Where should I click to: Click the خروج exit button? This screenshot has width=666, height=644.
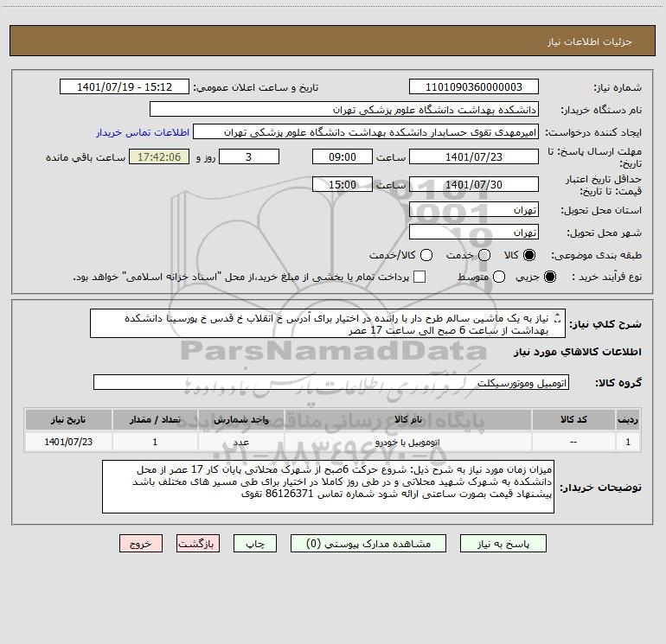click(141, 544)
